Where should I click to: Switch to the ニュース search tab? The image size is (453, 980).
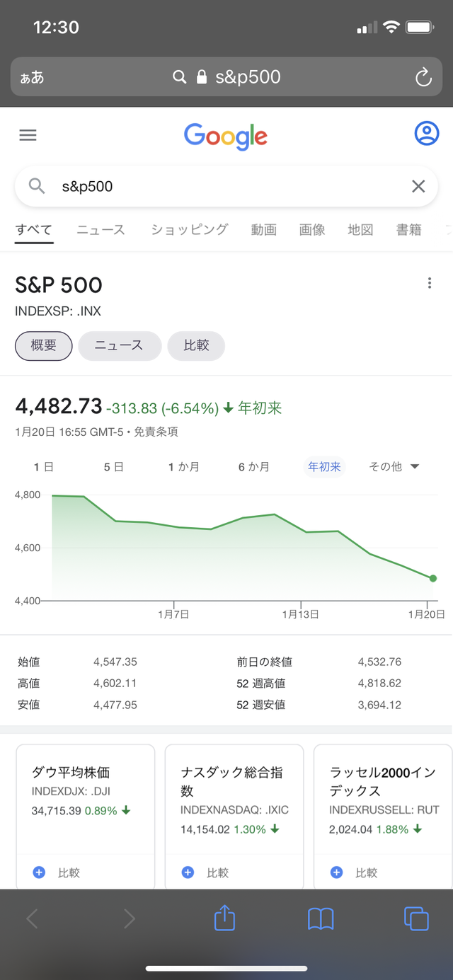tap(101, 229)
